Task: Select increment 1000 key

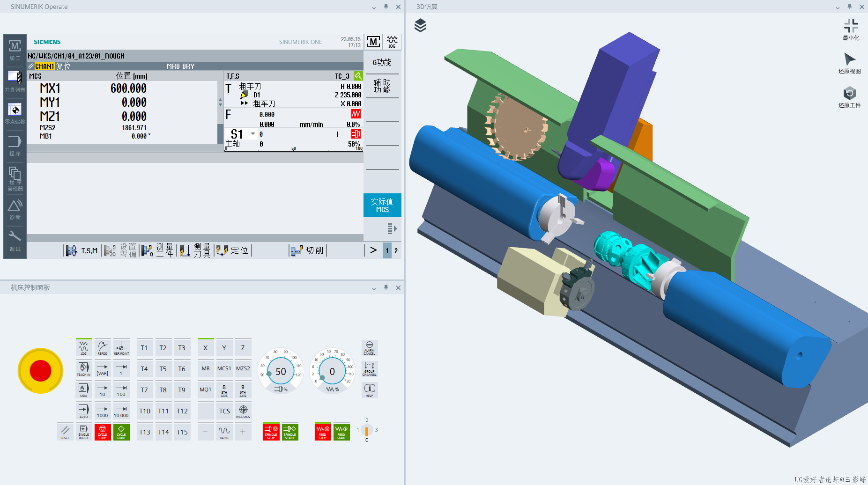Action: 103,411
